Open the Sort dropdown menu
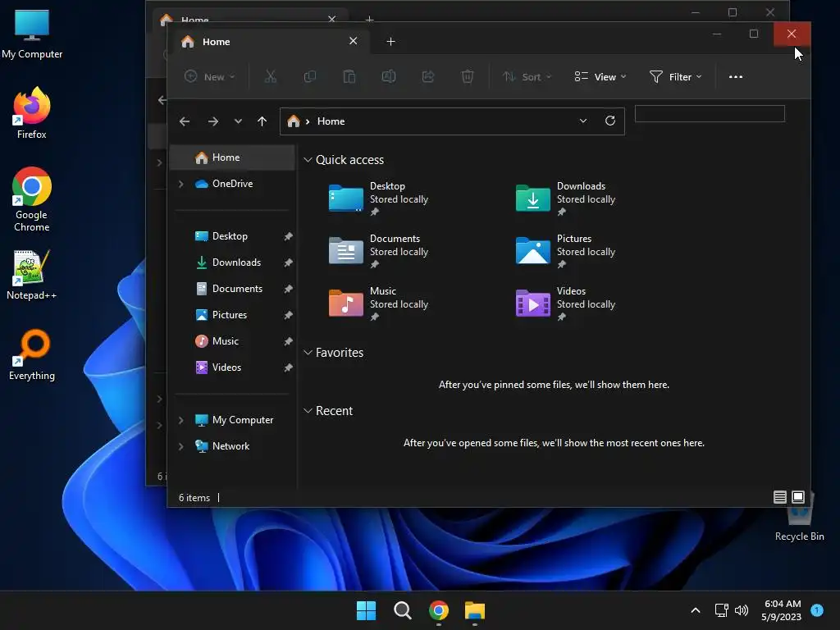Viewport: 840px width, 630px height. pyautogui.click(x=527, y=76)
